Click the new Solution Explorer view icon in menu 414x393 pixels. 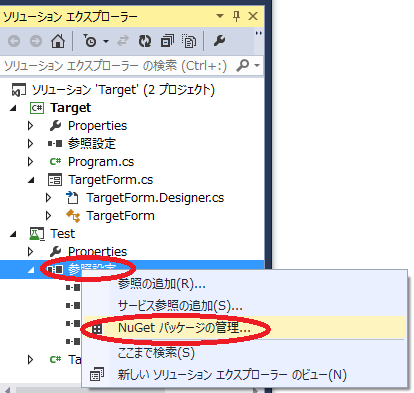click(x=97, y=374)
